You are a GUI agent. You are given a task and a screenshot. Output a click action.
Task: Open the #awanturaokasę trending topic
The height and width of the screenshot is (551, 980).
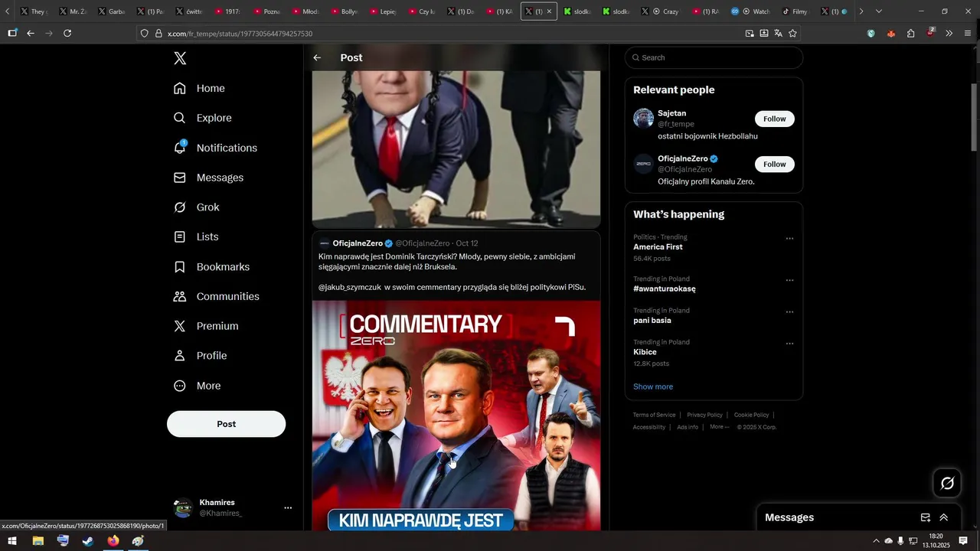665,289
